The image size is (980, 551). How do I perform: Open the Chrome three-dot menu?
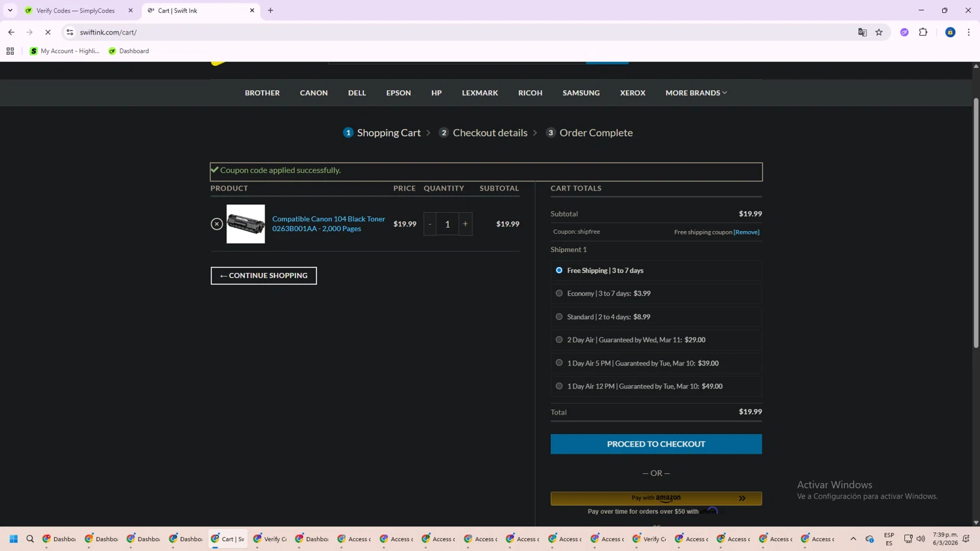[969, 32]
